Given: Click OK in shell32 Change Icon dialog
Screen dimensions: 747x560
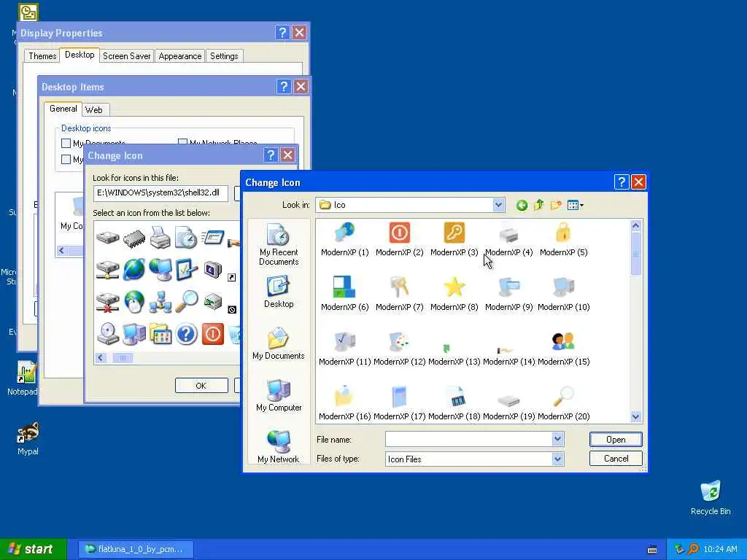Looking at the screenshot, I should click(x=201, y=386).
